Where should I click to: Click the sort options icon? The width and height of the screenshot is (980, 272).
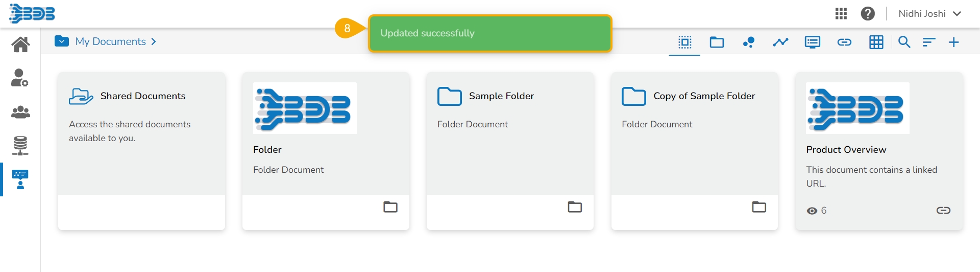(929, 42)
